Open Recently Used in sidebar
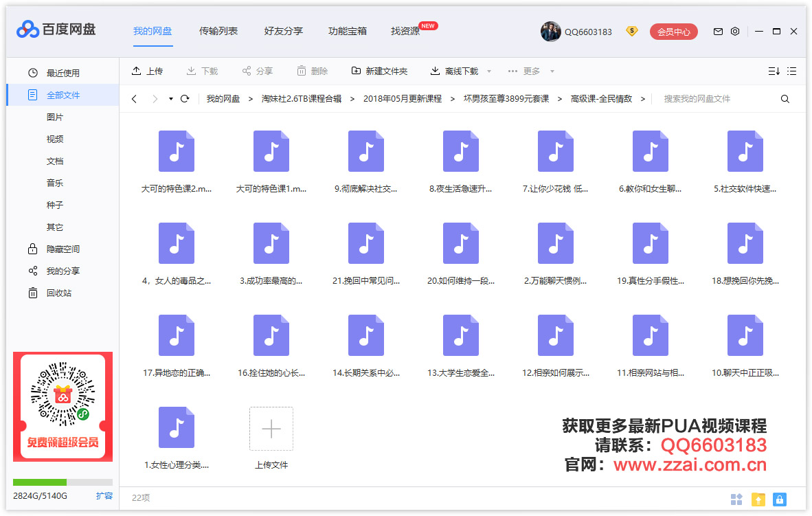This screenshot has height=516, width=812. tap(63, 73)
